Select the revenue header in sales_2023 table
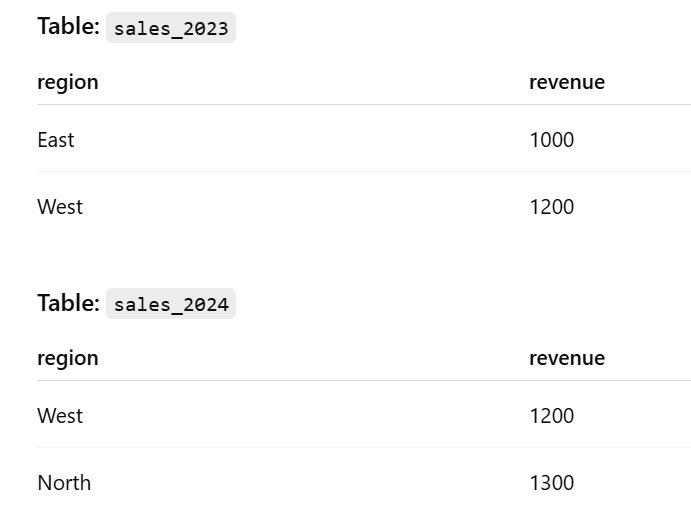Image resolution: width=691 pixels, height=510 pixels. tap(567, 82)
